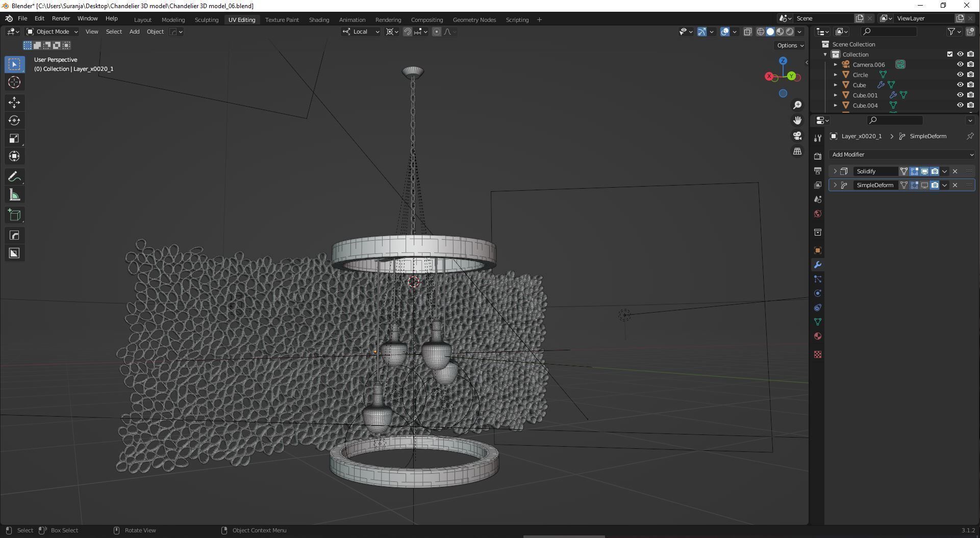Switch to the Geometry Nodes workspace tab

(x=474, y=20)
